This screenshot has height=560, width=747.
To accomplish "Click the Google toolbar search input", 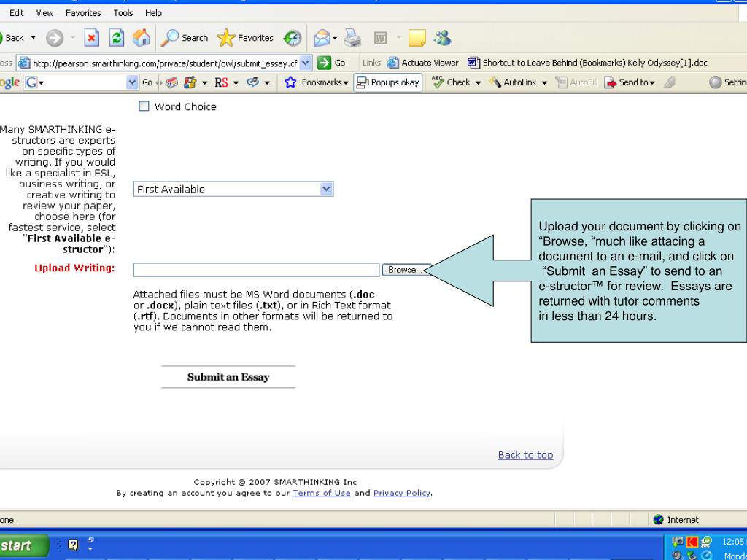I will [81, 82].
